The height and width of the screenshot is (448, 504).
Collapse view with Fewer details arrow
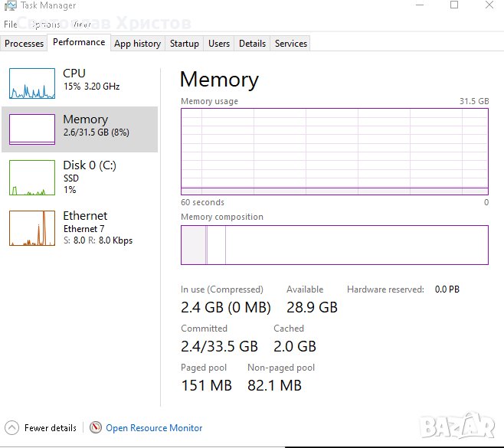[x=11, y=428]
